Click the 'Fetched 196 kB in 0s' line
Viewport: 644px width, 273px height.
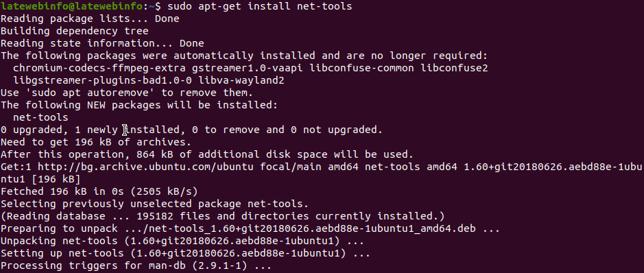[99, 191]
